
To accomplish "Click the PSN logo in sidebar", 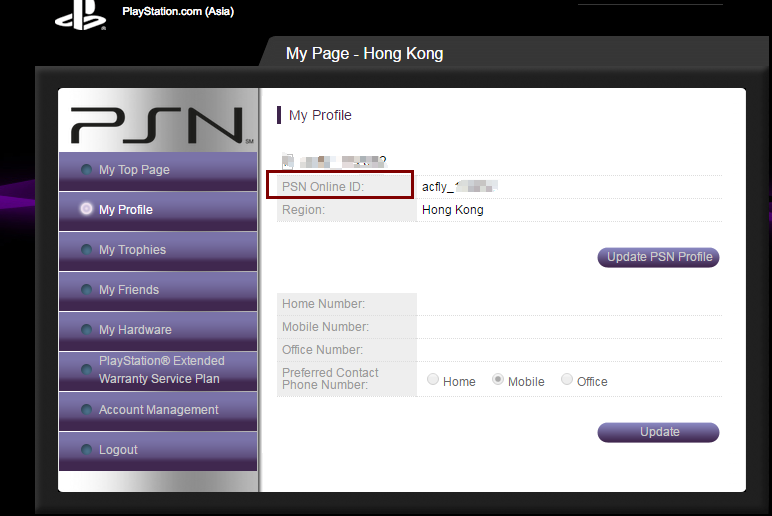I will tap(162, 125).
